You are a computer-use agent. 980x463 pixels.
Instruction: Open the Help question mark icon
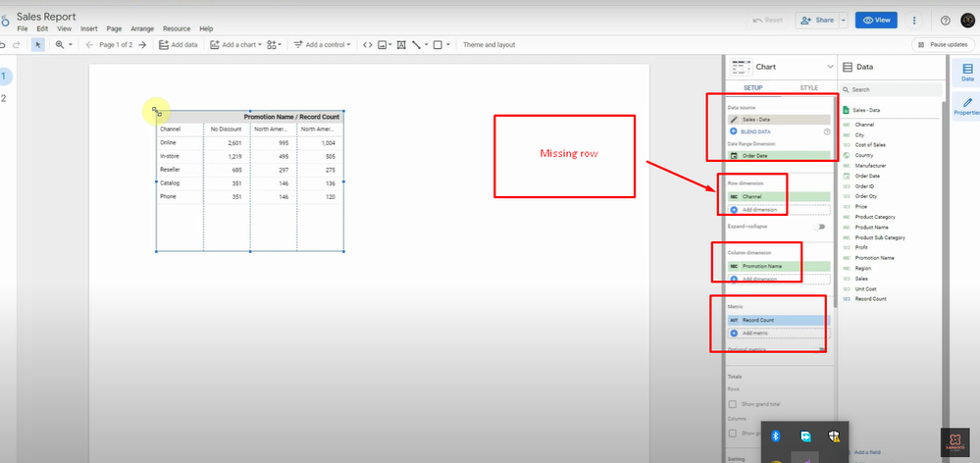click(x=946, y=20)
